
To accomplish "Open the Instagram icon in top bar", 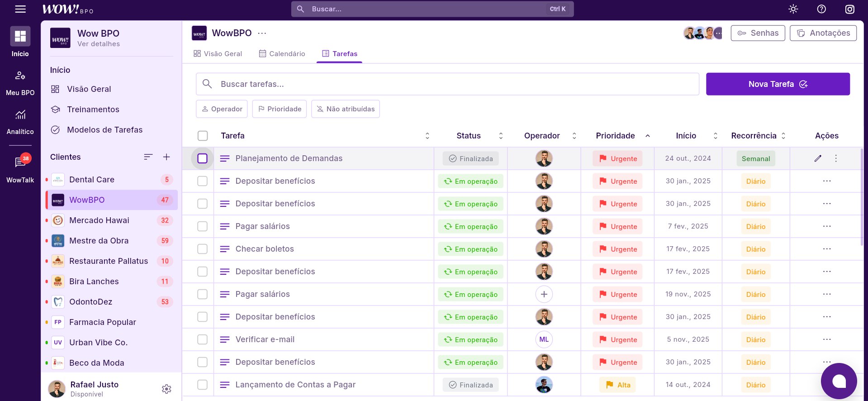I will pos(849,9).
